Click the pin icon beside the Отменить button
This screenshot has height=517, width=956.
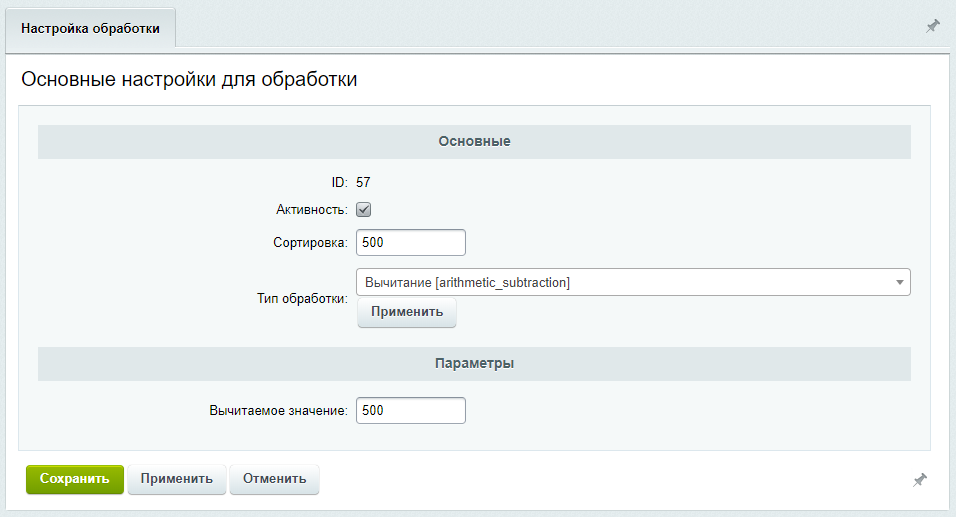[919, 480]
